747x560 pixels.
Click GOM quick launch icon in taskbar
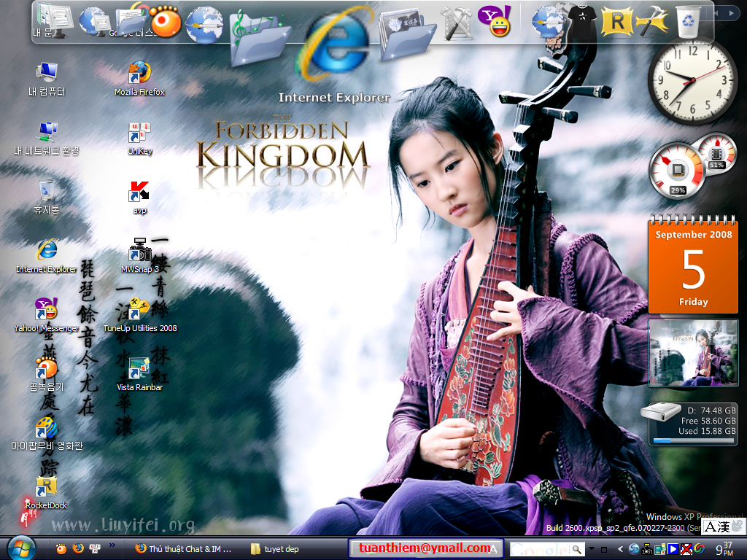point(61,549)
